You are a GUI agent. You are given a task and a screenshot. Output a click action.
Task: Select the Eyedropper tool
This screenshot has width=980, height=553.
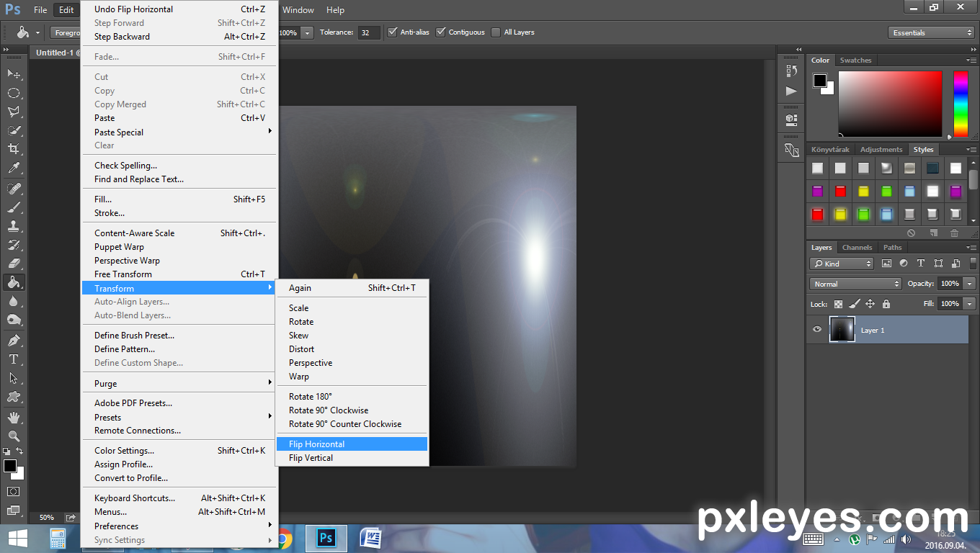14,168
